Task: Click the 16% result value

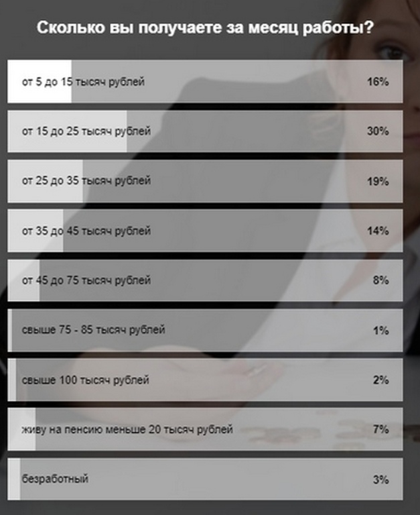Action: tap(378, 82)
